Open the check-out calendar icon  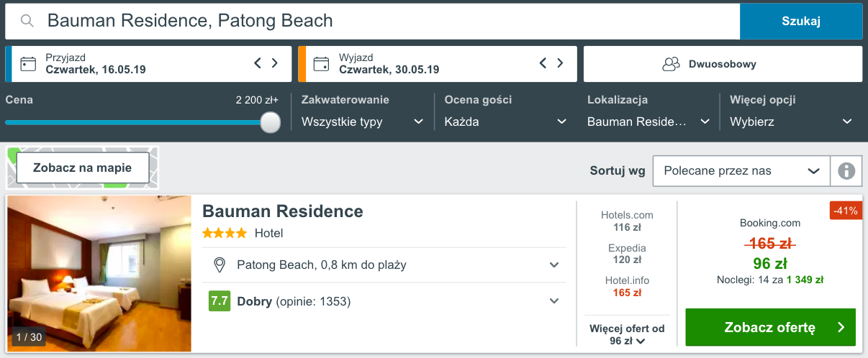click(322, 64)
